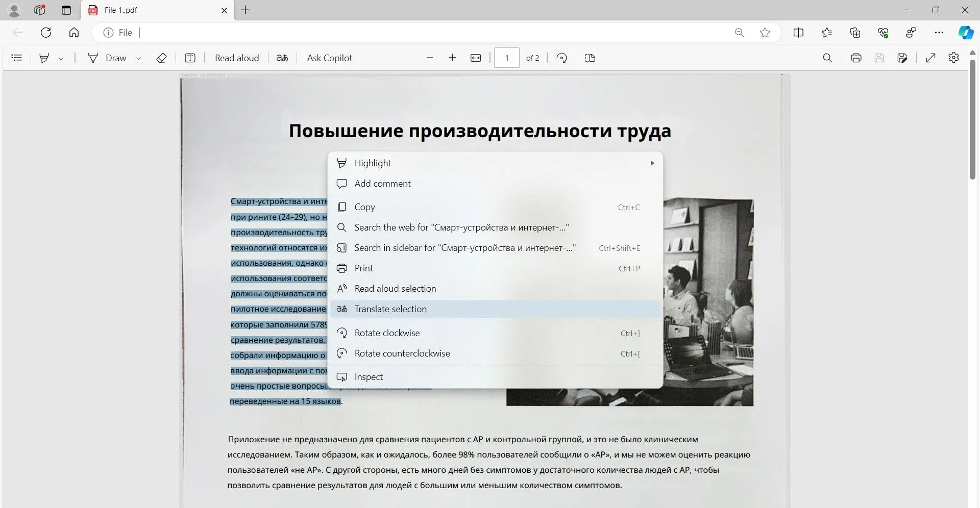Open Ask Copilot
The height and width of the screenshot is (508, 980).
(x=329, y=58)
